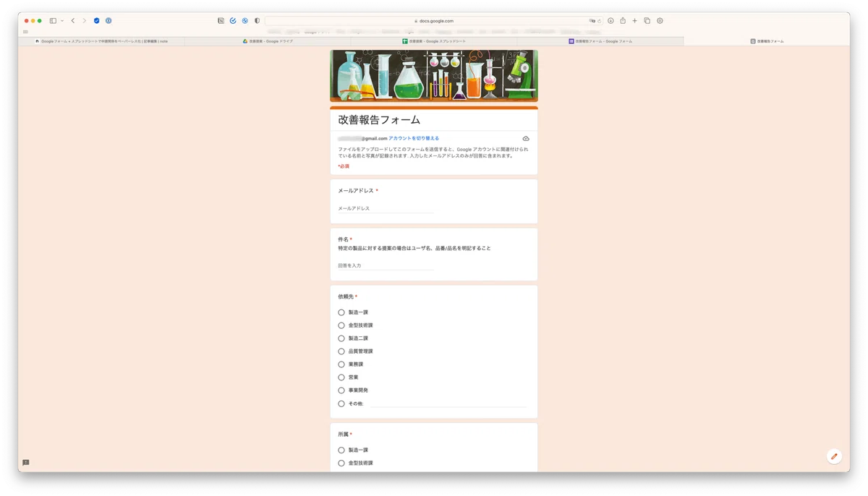Screen dimensions: 868x496
Task: Go forward with the Safari forward arrow
Action: pos(84,21)
